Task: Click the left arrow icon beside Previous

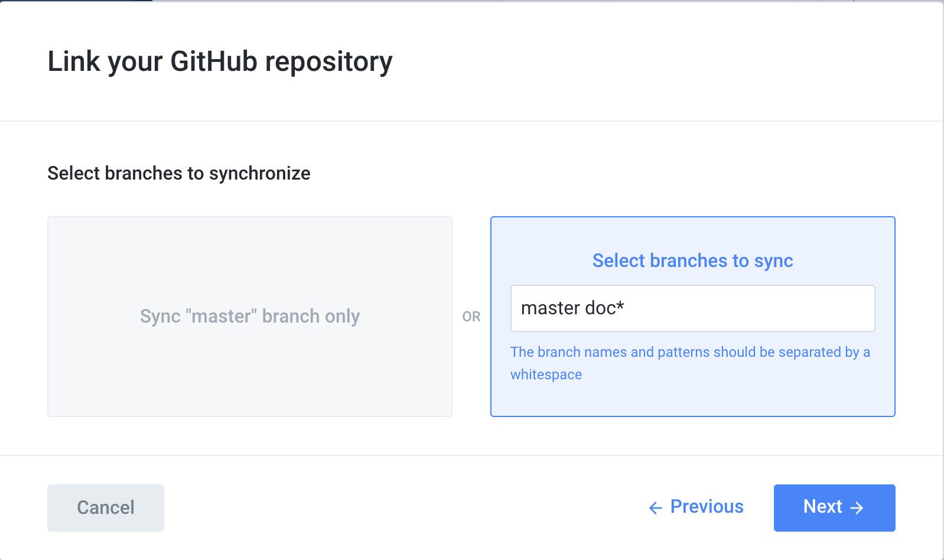Action: tap(655, 508)
